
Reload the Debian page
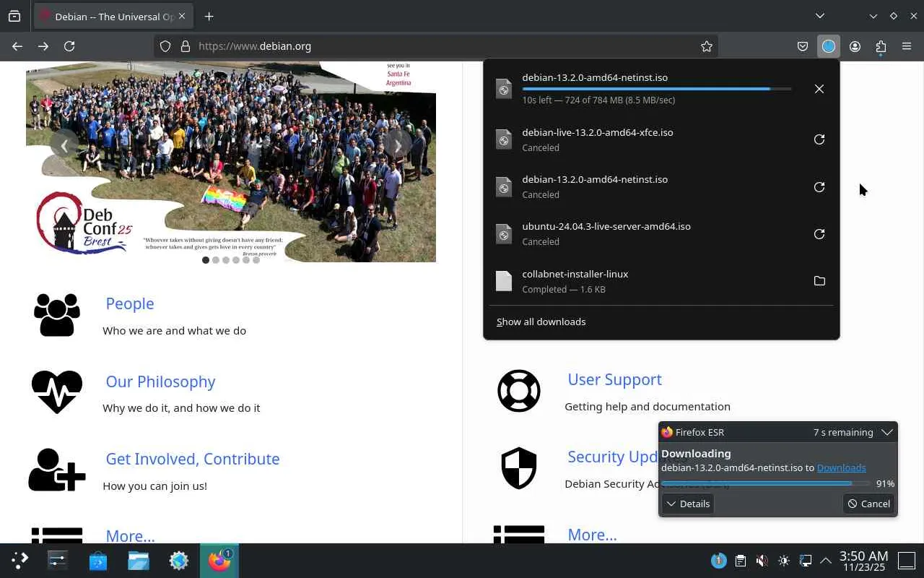[69, 46]
